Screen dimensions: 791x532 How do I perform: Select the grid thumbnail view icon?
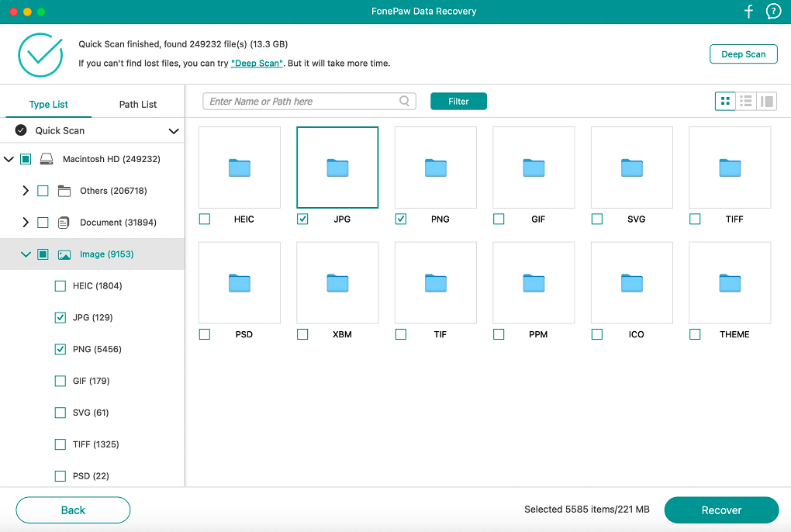pyautogui.click(x=725, y=101)
